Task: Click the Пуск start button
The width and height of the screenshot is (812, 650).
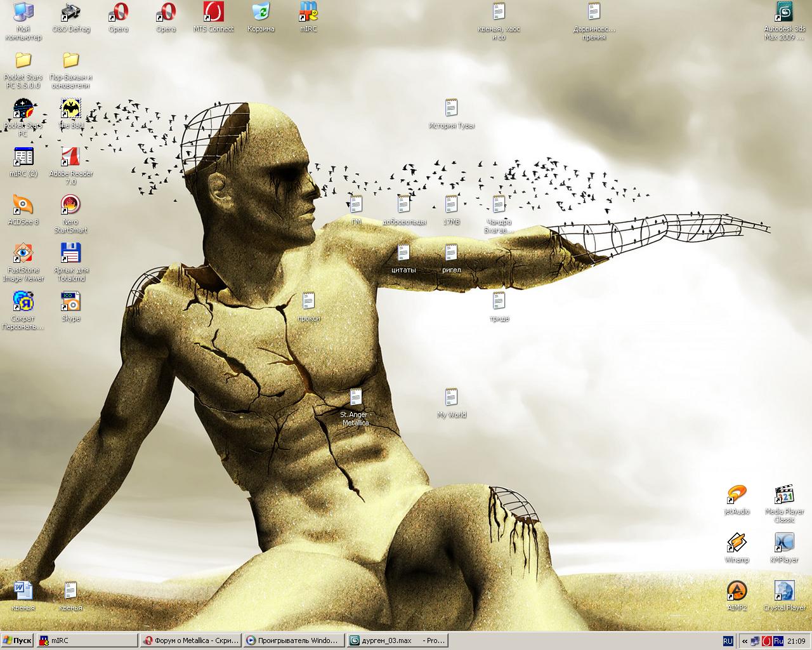Action: pyautogui.click(x=17, y=640)
